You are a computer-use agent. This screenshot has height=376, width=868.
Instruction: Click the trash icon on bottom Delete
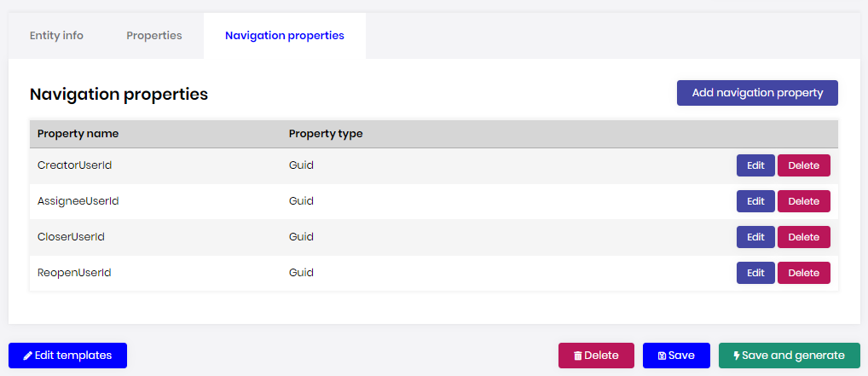tap(578, 356)
